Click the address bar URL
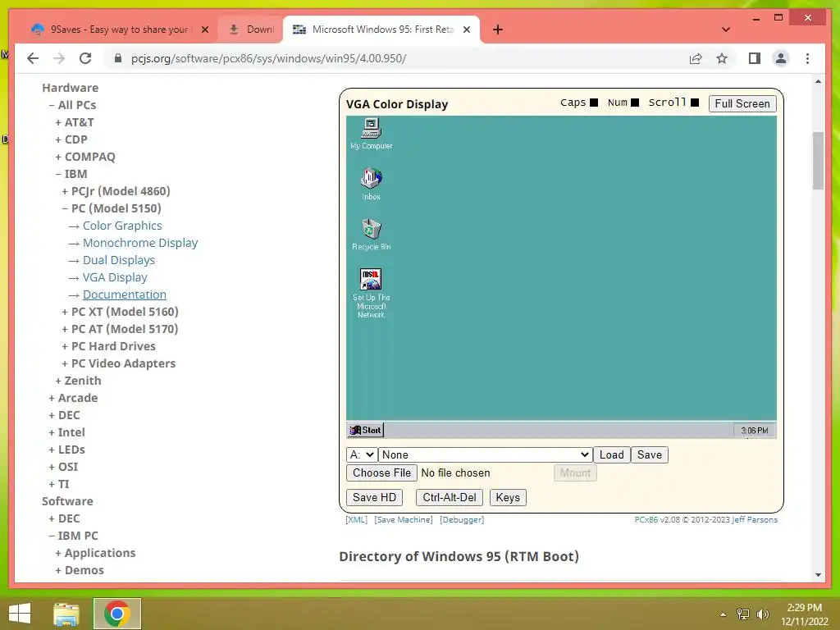This screenshot has height=630, width=840. (x=268, y=58)
